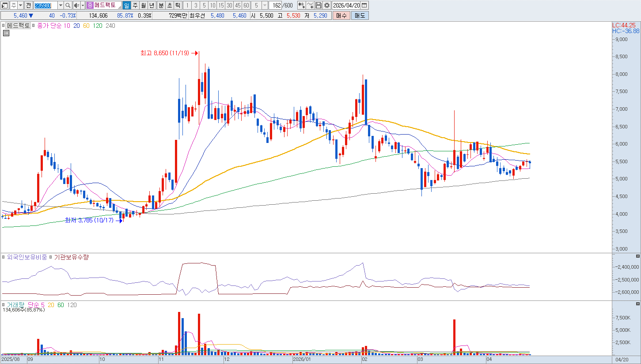
Task: Click the data table grid icon
Action: click(x=6, y=33)
